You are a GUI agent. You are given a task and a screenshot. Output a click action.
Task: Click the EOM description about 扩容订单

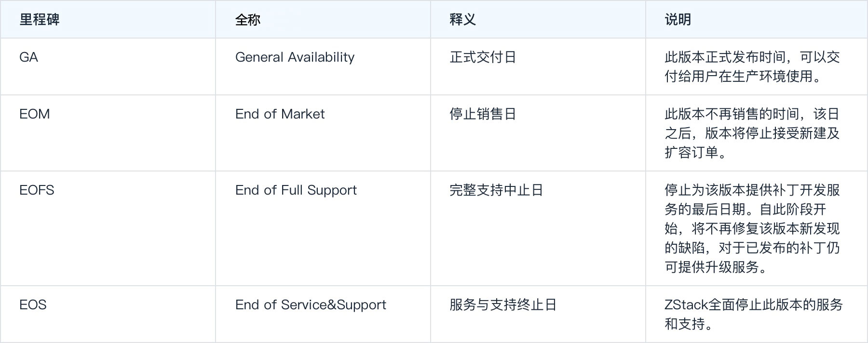(752, 133)
